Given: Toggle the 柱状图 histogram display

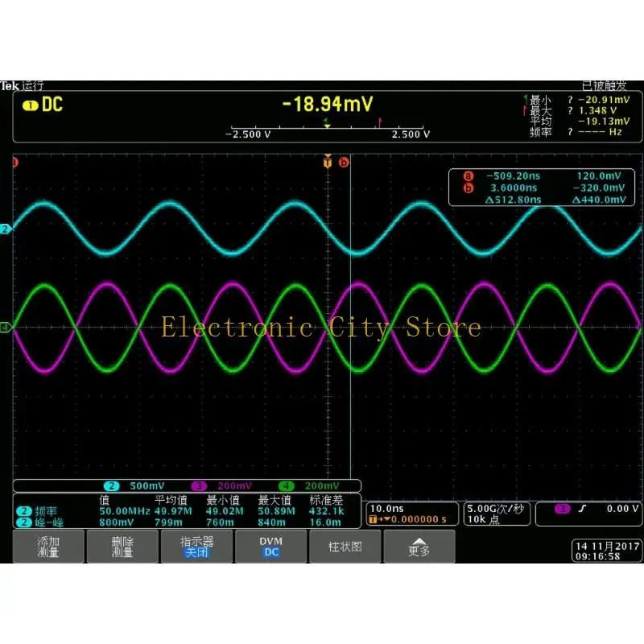Looking at the screenshot, I should coord(345,547).
